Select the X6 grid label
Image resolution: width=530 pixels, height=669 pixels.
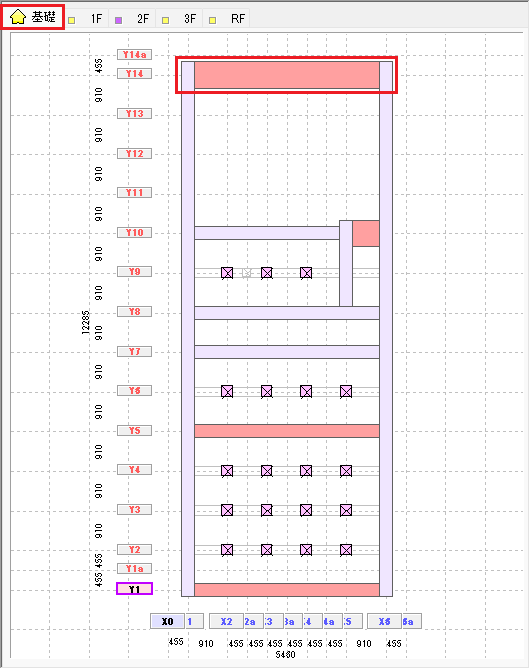tap(384, 621)
